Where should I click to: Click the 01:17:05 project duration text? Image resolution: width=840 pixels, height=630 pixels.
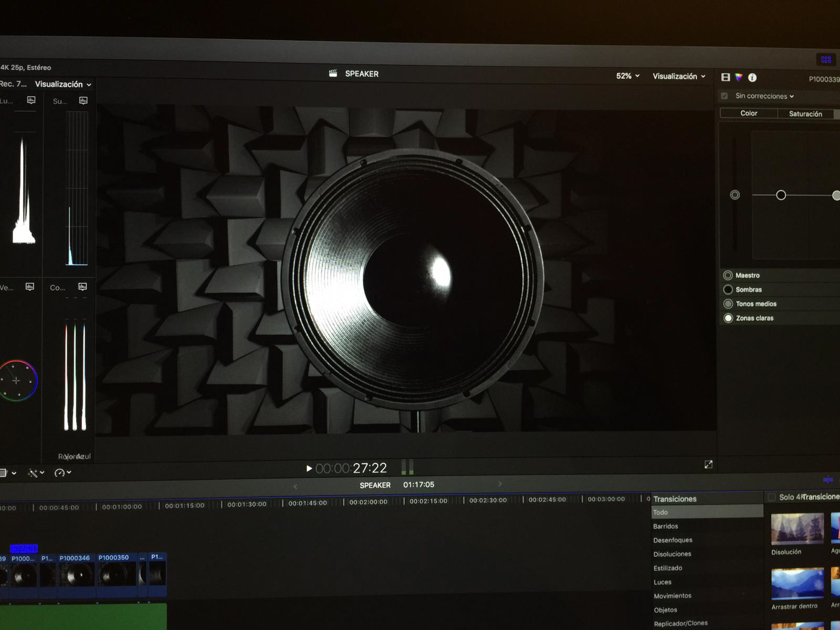(418, 485)
